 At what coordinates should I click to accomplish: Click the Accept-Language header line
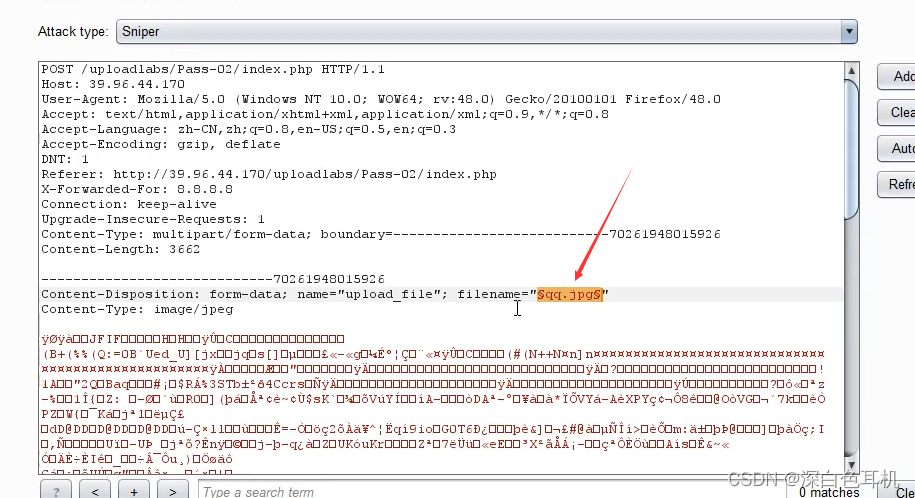(x=249, y=129)
